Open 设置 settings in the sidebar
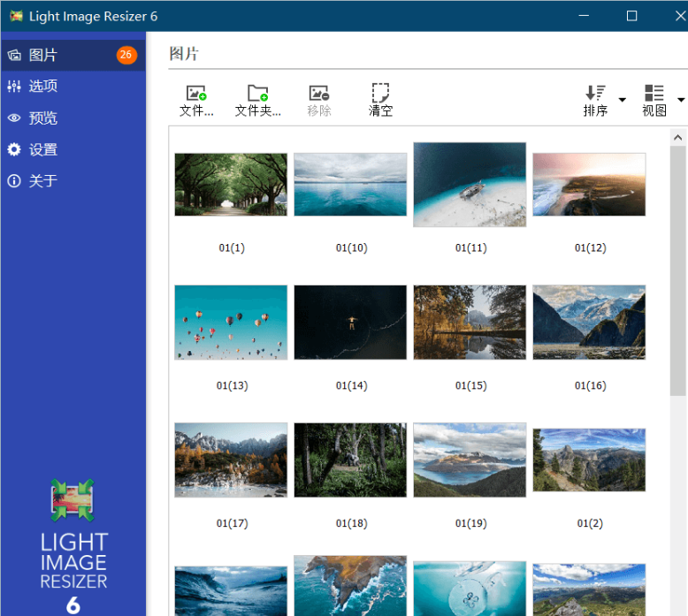Viewport: 688px width, 616px height. pos(73,149)
